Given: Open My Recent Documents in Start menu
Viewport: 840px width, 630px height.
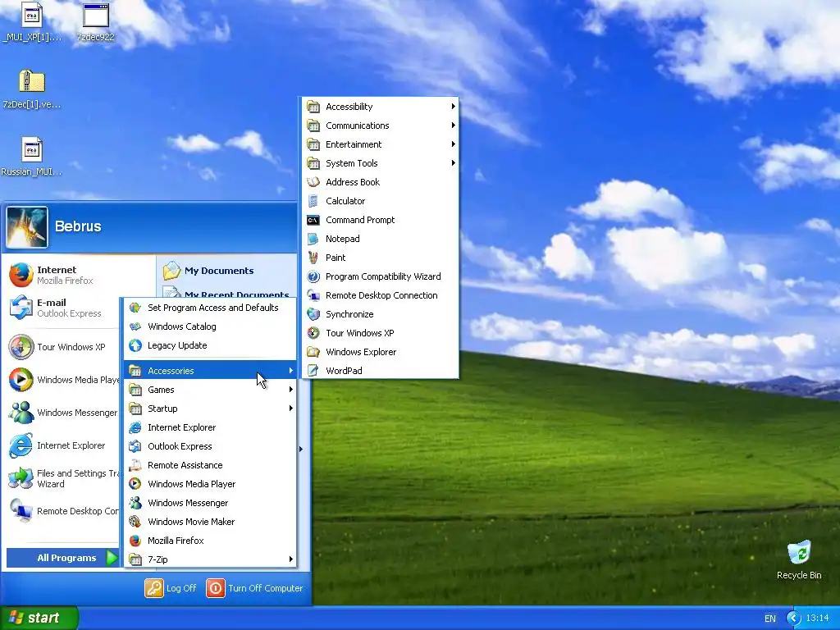Looking at the screenshot, I should pos(227,294).
